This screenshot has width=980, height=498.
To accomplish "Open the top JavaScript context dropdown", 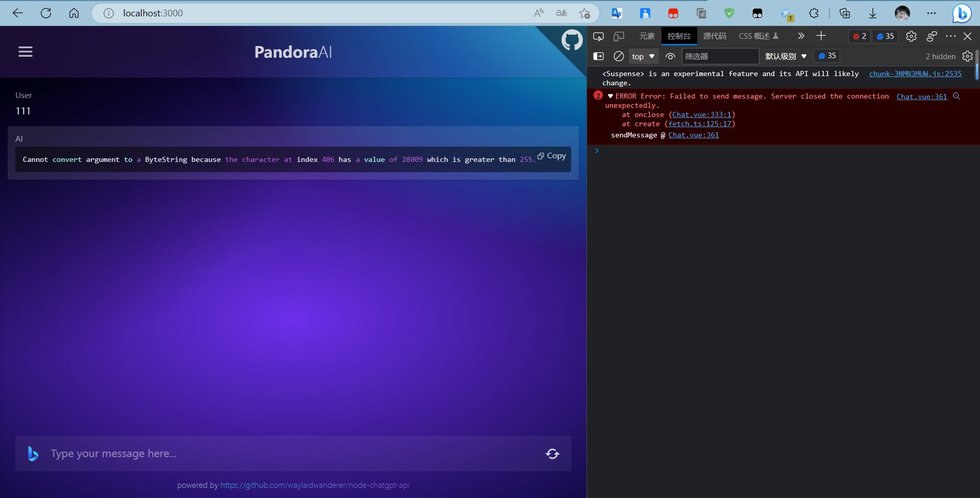I will point(643,56).
